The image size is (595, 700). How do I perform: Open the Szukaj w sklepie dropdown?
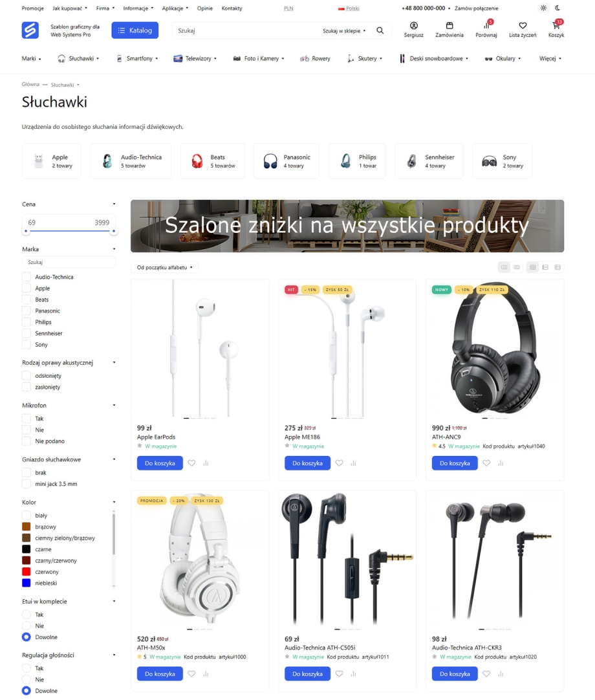343,31
